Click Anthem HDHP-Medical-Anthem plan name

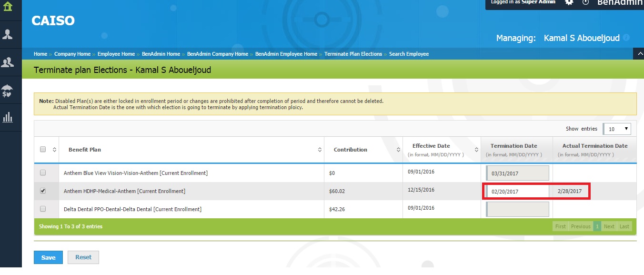[x=124, y=191]
